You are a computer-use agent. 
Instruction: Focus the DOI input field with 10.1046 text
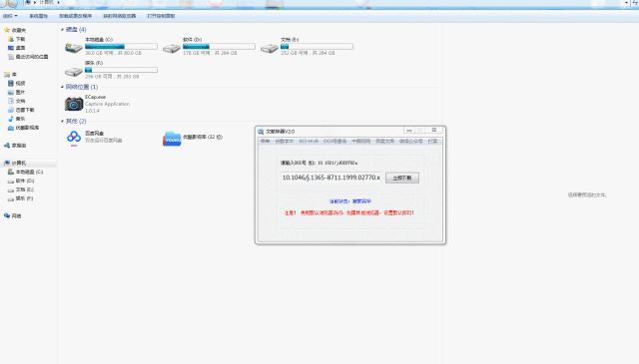click(330, 178)
